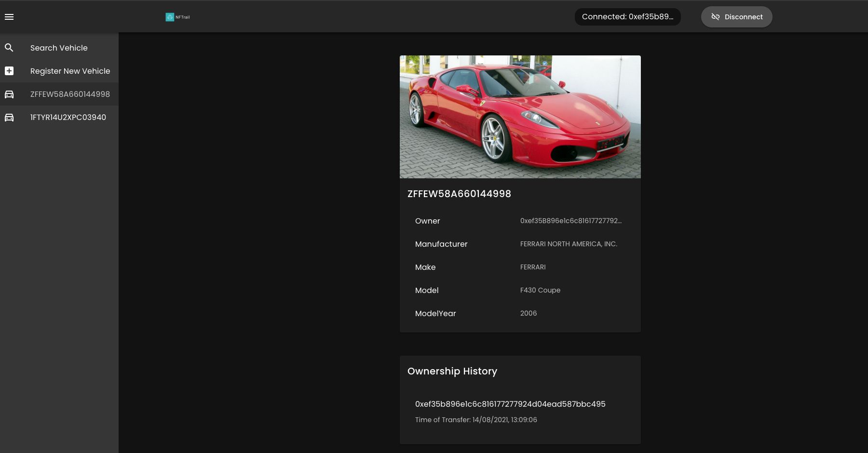Image resolution: width=868 pixels, height=453 pixels.
Task: Select vehicle 1FTYR14U2XPC03940 in sidebar
Action: tap(59, 117)
